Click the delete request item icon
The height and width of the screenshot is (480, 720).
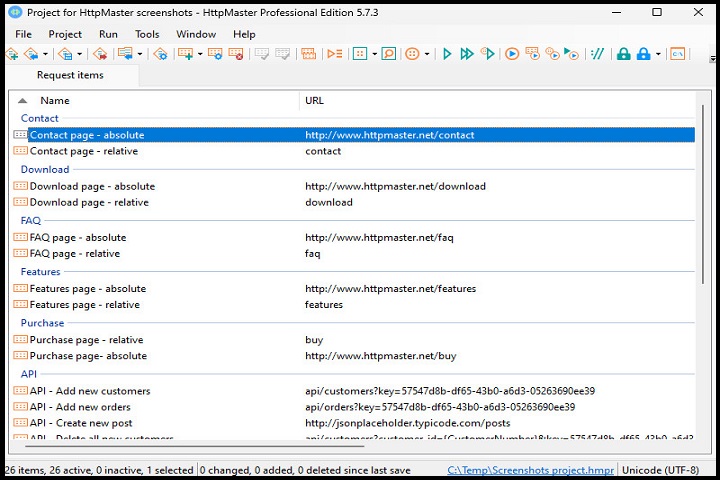[236, 54]
